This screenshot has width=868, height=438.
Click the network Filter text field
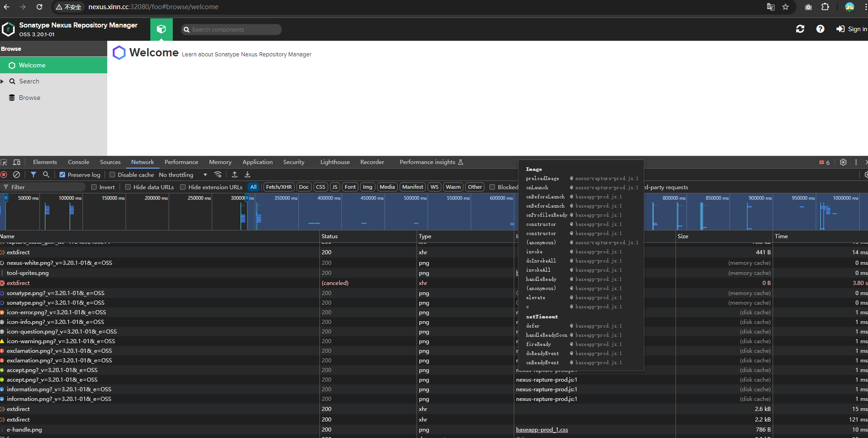(43, 187)
